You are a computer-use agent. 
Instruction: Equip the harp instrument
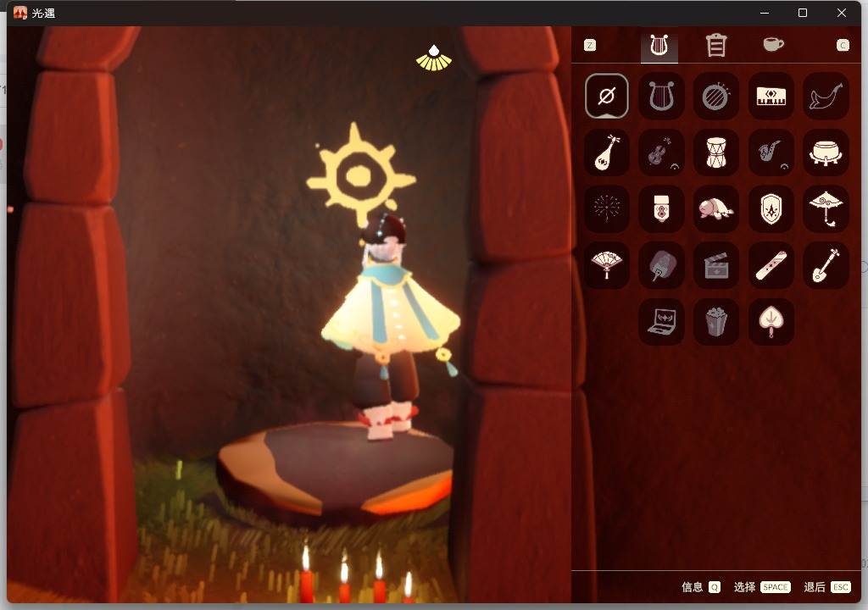661,97
